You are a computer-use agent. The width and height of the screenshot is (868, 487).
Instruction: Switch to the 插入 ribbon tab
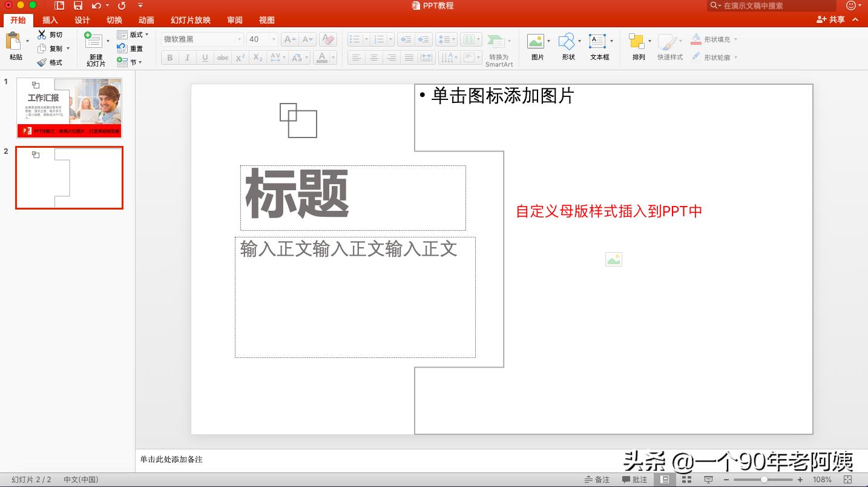(x=50, y=19)
